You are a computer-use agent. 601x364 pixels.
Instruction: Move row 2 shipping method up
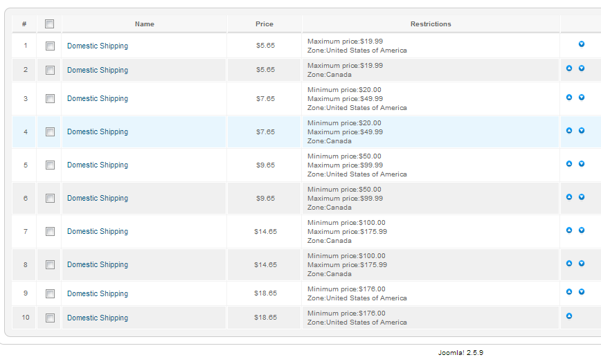[x=569, y=69]
